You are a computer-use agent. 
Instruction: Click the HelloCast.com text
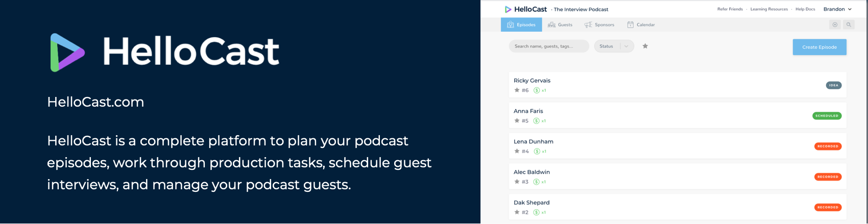95,102
